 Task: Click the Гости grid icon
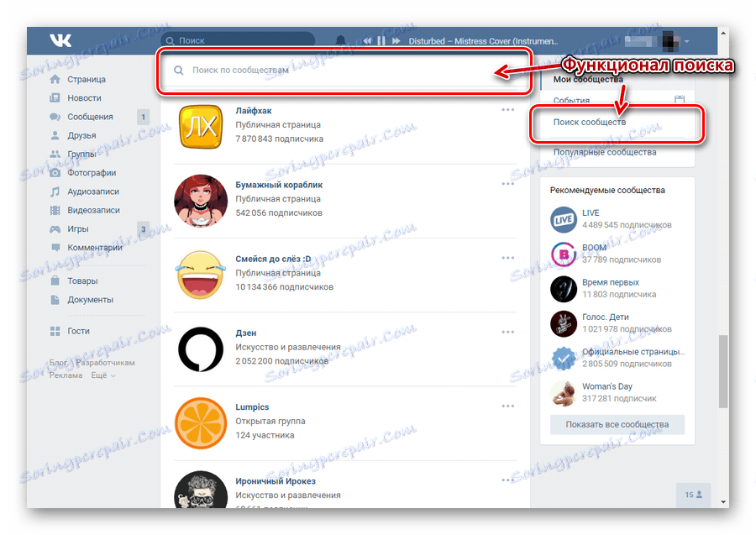(55, 331)
